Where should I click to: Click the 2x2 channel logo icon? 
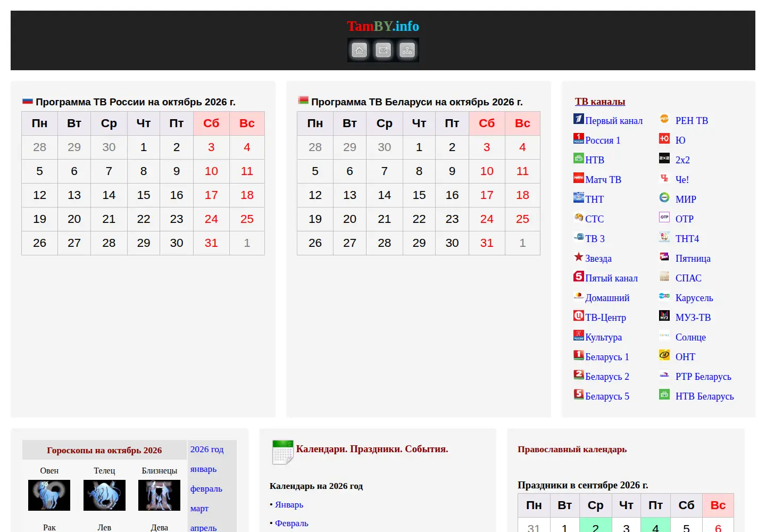click(664, 158)
